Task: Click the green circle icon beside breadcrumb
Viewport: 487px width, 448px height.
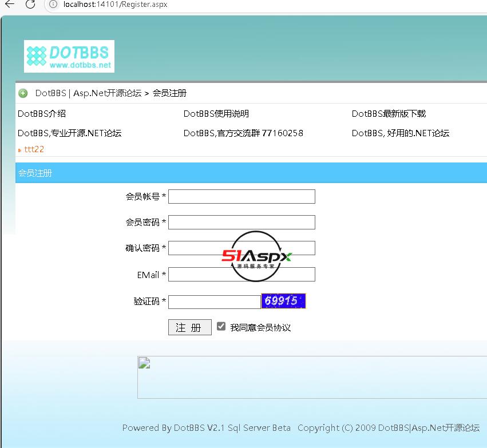Action: (23, 93)
